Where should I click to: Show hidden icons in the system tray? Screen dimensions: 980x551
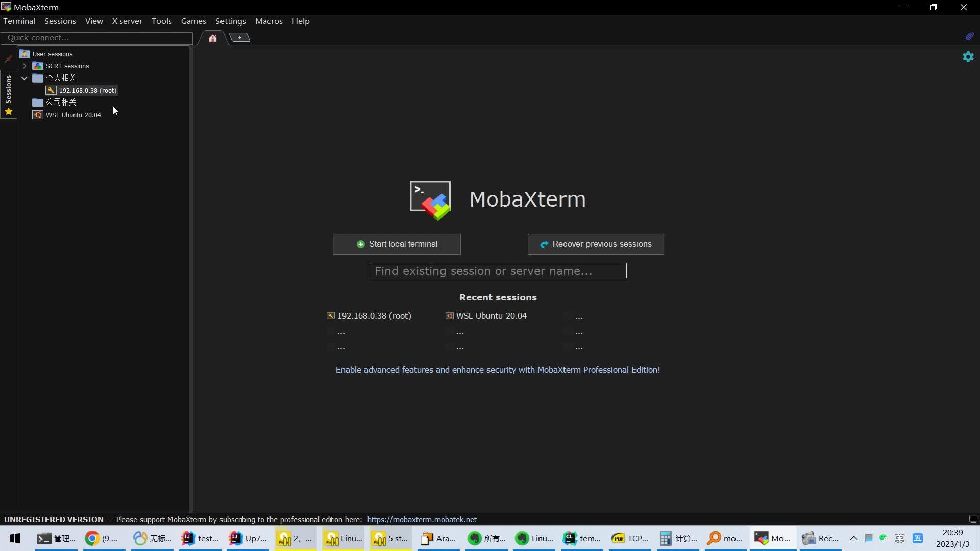(x=854, y=538)
